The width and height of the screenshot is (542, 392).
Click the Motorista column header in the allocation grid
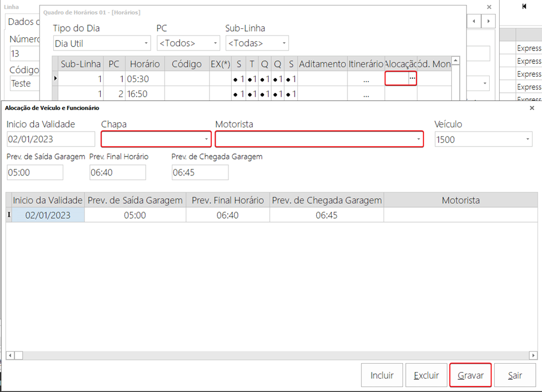coord(461,200)
